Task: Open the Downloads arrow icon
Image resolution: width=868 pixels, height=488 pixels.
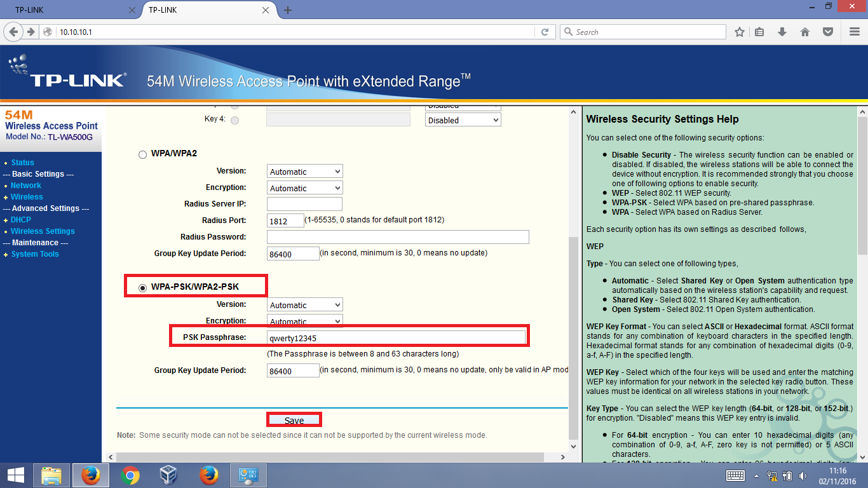Action: tap(782, 32)
